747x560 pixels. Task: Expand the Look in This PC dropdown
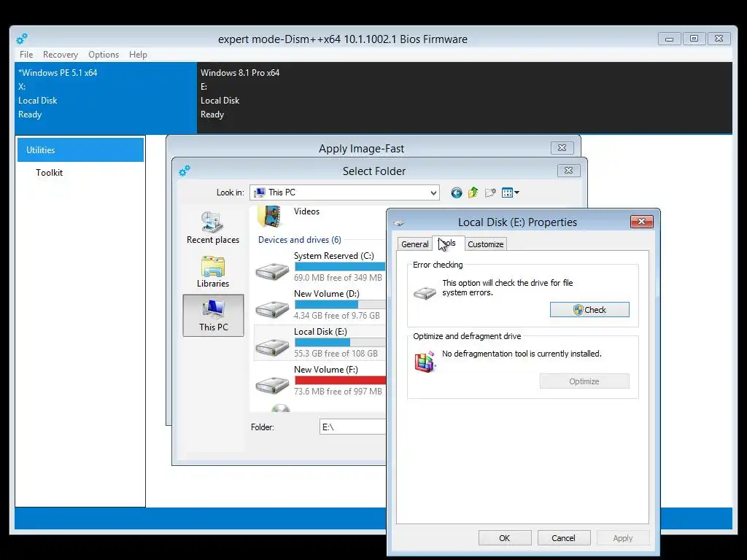click(x=433, y=192)
